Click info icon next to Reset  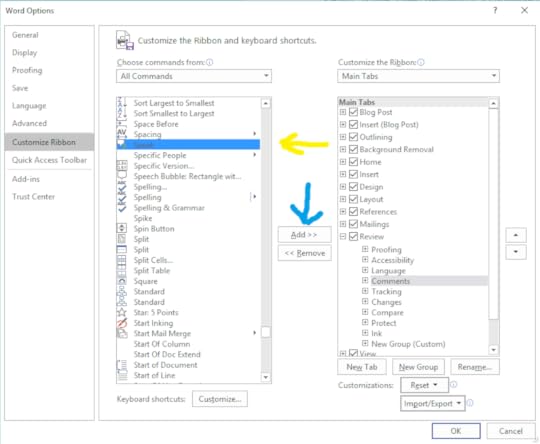pos(454,384)
